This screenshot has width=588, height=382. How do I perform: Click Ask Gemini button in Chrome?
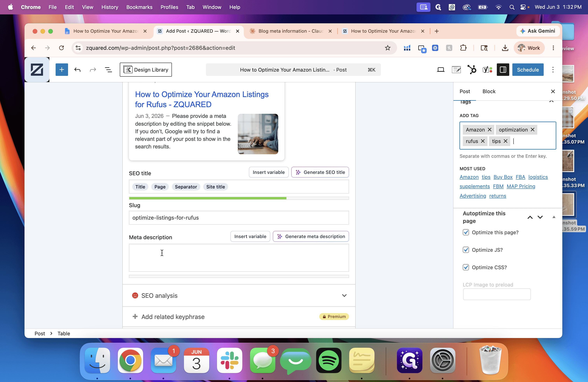pyautogui.click(x=538, y=31)
